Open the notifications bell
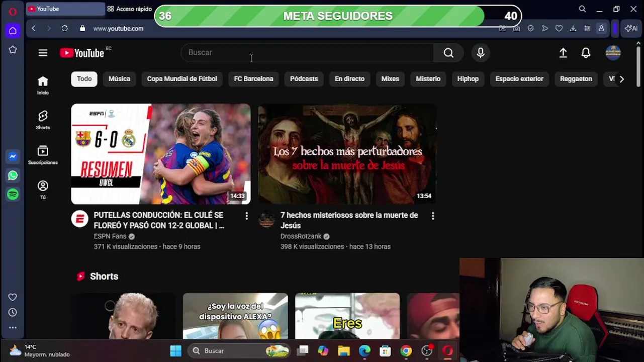 point(586,53)
